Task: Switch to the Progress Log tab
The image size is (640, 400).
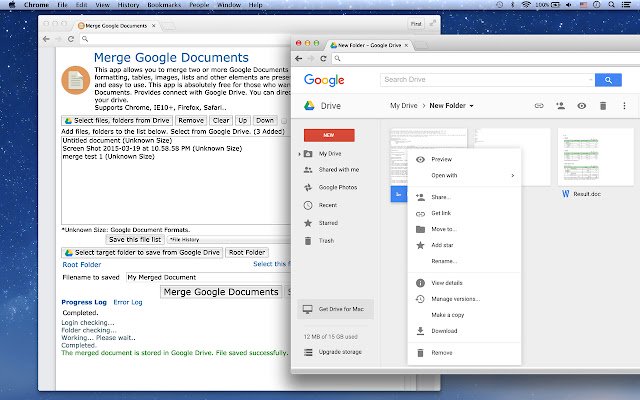Action: [x=84, y=302]
